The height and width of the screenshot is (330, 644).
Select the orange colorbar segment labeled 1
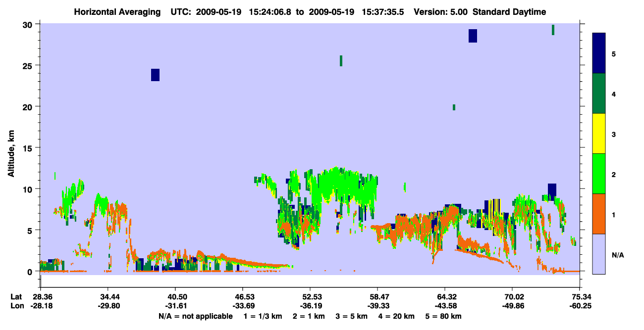[x=599, y=214]
